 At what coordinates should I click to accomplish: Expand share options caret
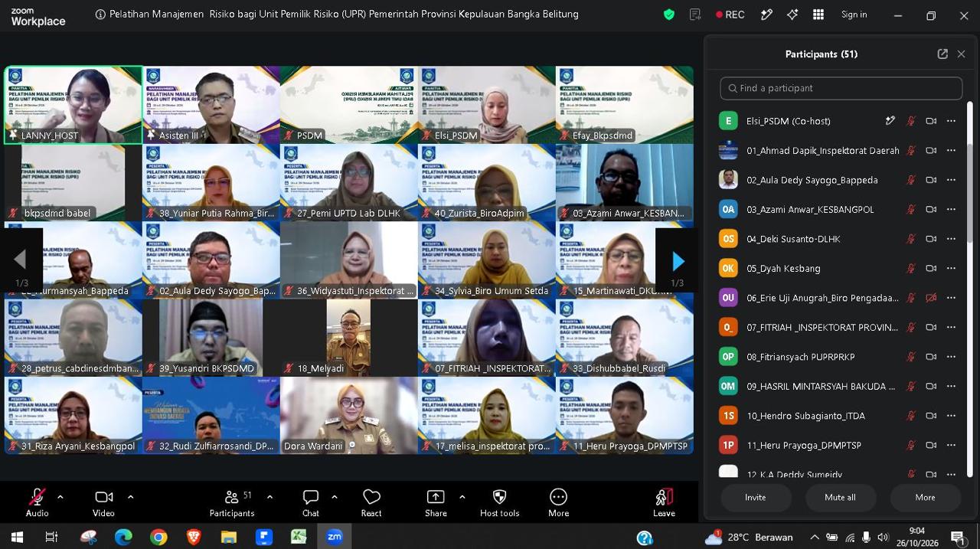pyautogui.click(x=462, y=497)
